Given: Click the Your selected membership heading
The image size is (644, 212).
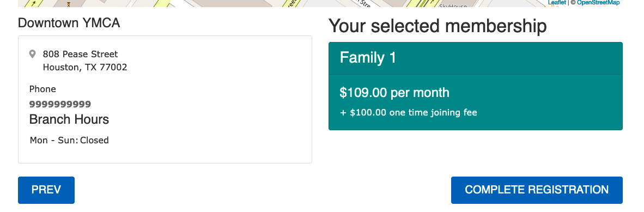Looking at the screenshot, I should point(438,26).
